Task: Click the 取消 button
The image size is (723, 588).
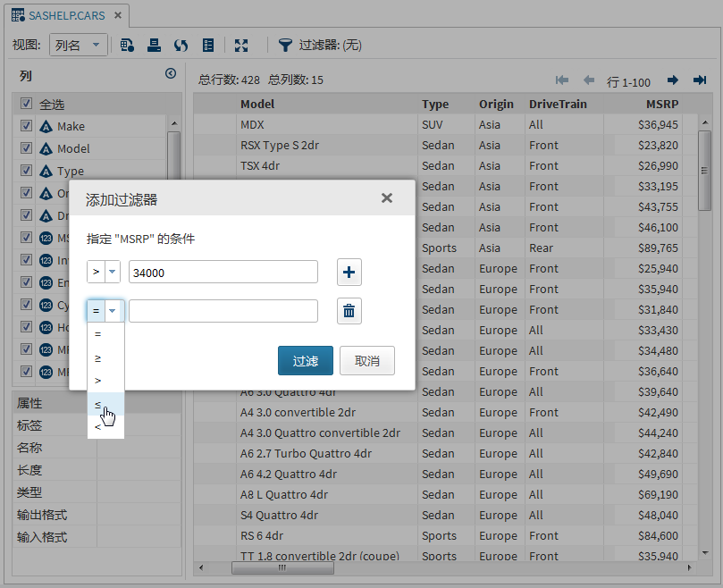Action: (x=367, y=361)
